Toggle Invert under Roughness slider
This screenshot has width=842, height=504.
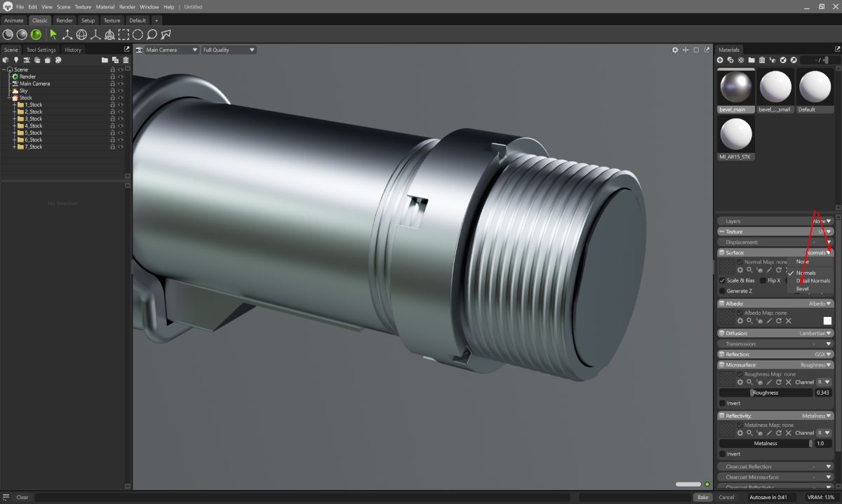pos(722,403)
